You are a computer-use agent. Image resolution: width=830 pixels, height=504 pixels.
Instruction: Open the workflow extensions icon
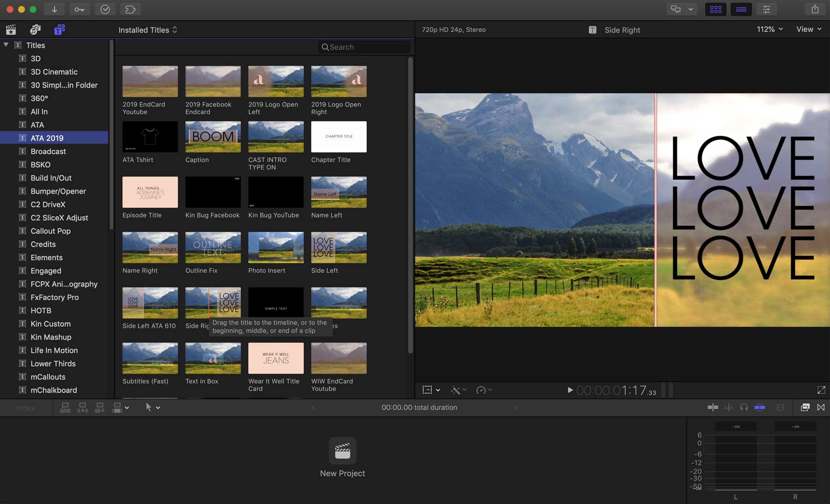(130, 9)
